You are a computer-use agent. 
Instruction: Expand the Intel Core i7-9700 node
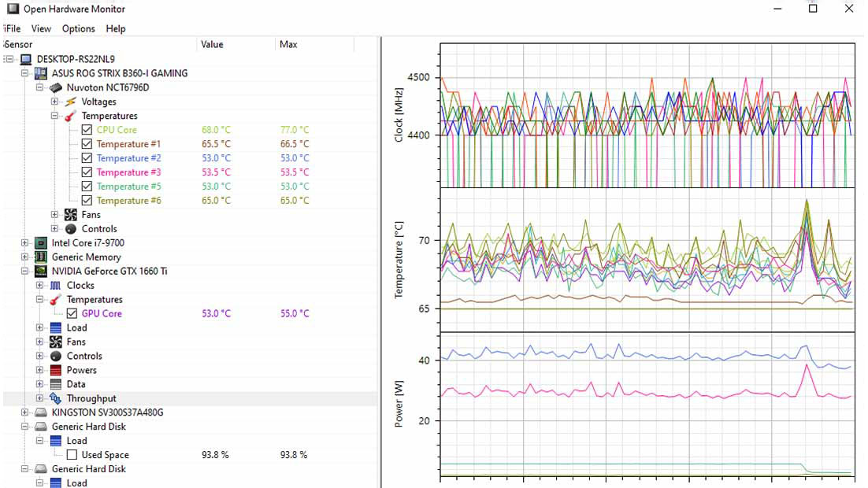tap(25, 243)
